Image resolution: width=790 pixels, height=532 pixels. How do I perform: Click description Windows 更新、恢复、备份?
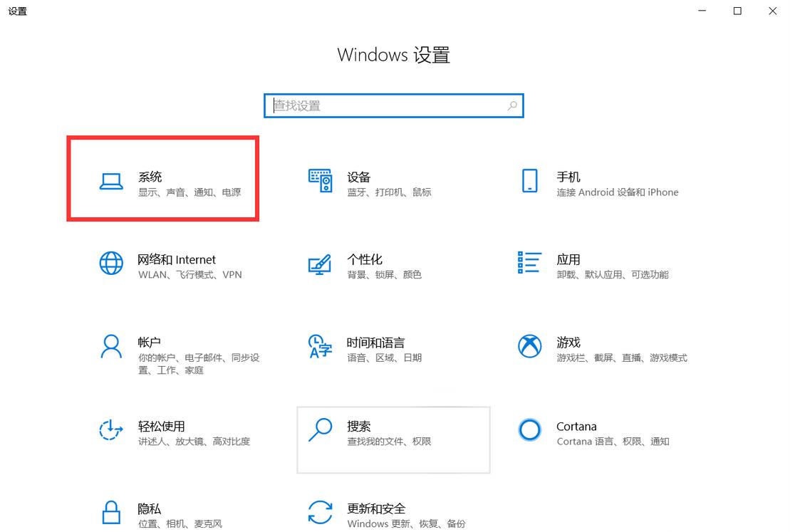tap(406, 524)
